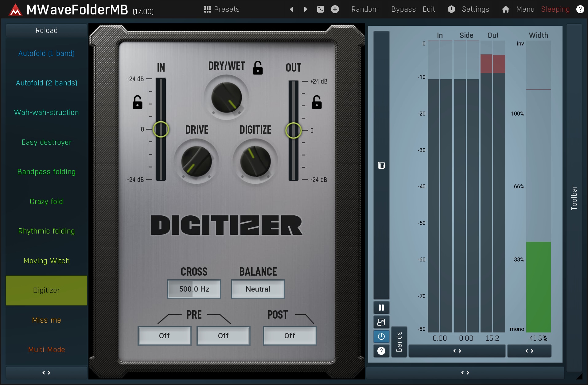
Task: Click the random dice preset icon
Action: (320, 9)
